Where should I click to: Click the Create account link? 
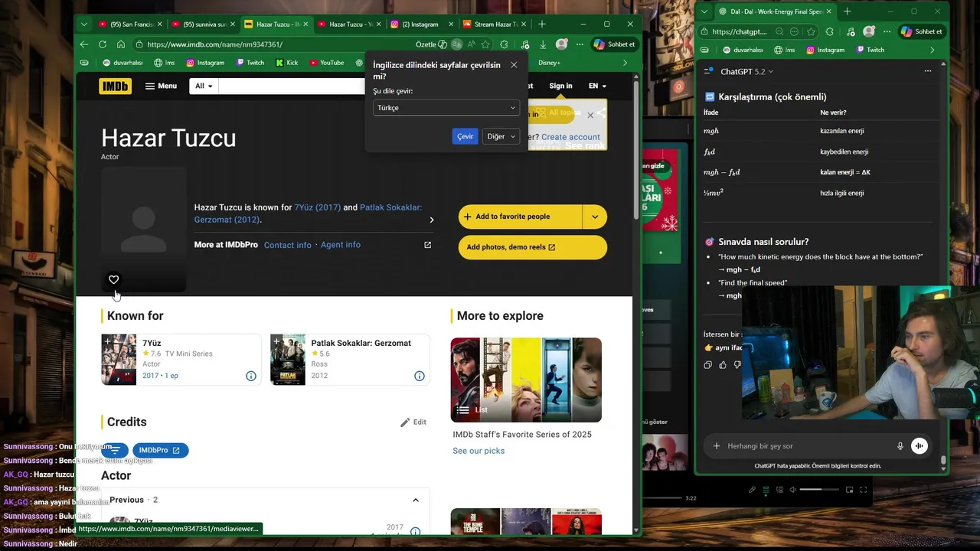[570, 137]
